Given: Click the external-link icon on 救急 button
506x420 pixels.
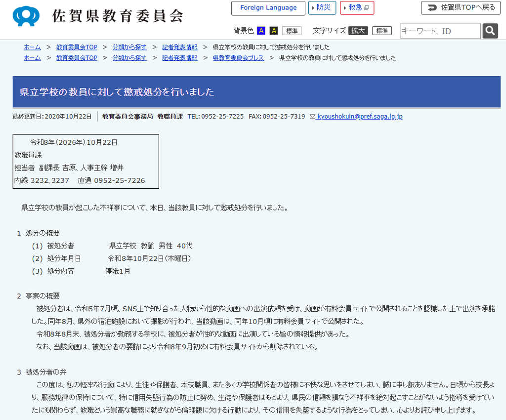Looking at the screenshot, I should point(366,7).
